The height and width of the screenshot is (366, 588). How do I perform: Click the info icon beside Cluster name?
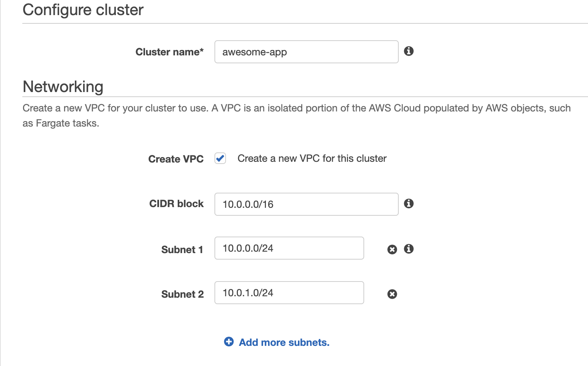[410, 52]
